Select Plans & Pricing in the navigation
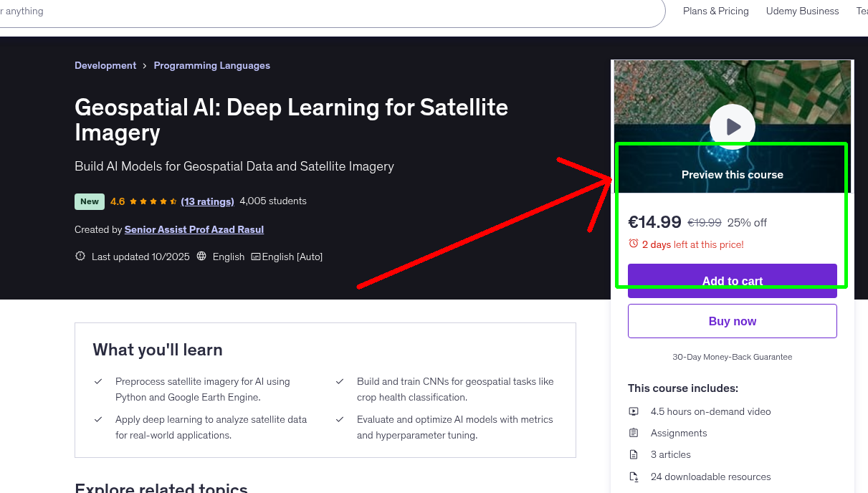The height and width of the screenshot is (493, 868). pyautogui.click(x=715, y=11)
